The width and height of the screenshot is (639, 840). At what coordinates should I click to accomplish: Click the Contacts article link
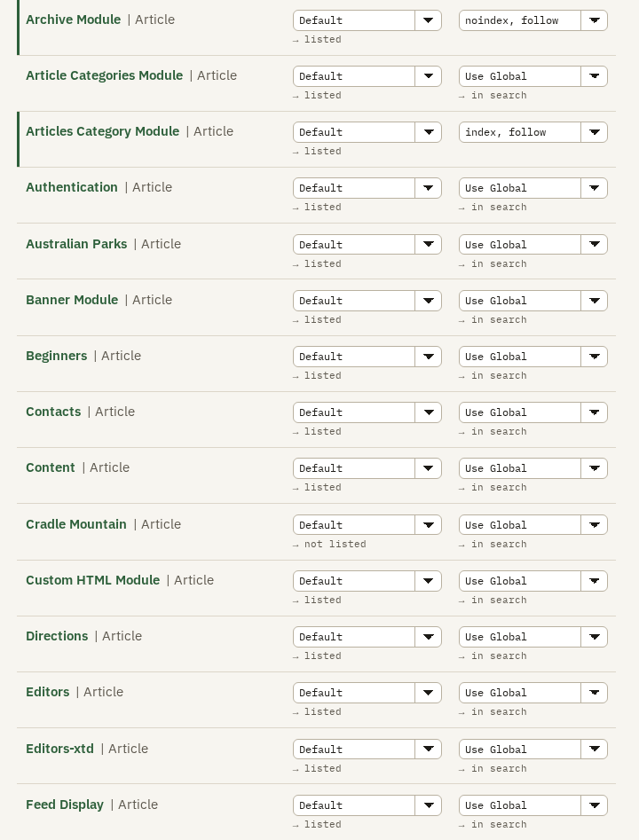click(x=53, y=412)
